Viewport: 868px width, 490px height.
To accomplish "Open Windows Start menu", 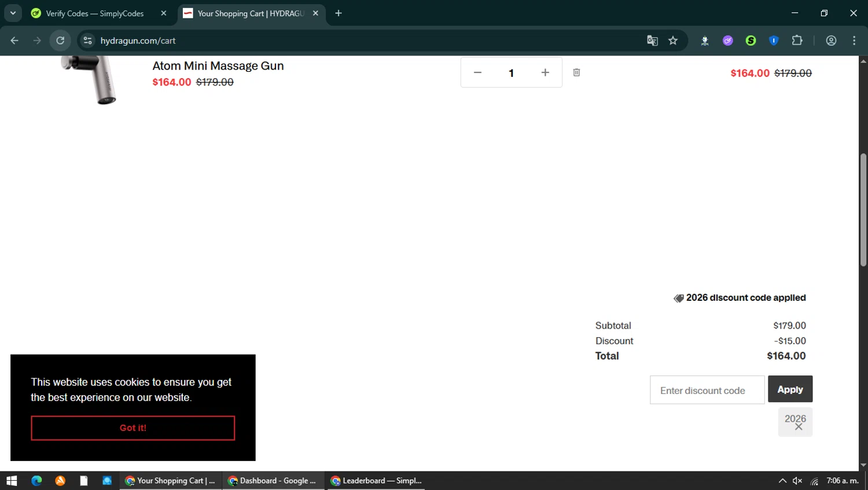I will click(12, 481).
